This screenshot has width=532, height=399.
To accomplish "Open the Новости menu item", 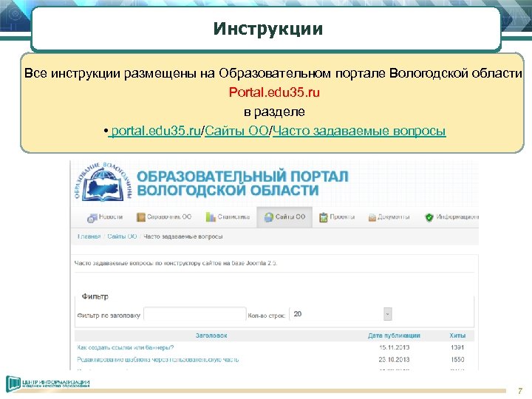I will point(104,217).
